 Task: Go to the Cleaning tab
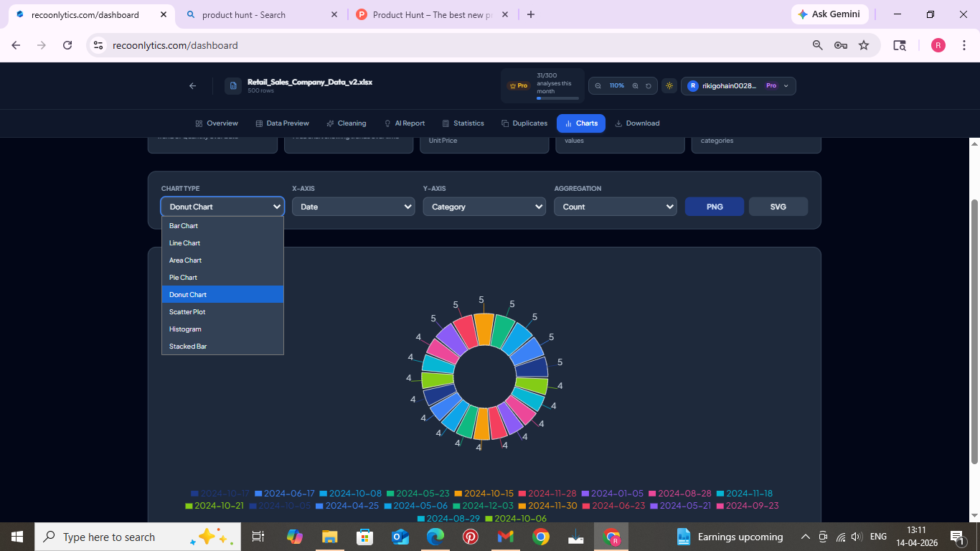[346, 123]
